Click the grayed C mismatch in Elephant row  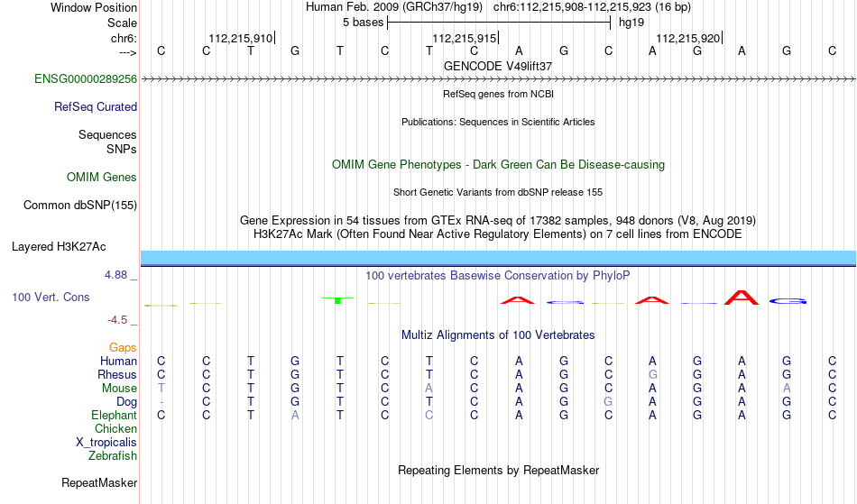click(429, 416)
